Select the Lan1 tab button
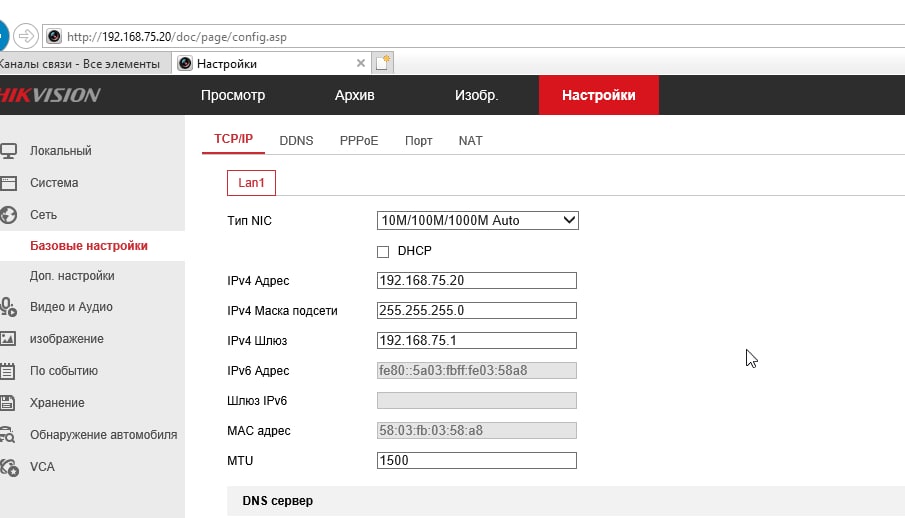Image resolution: width=905 pixels, height=518 pixels. 251,183
